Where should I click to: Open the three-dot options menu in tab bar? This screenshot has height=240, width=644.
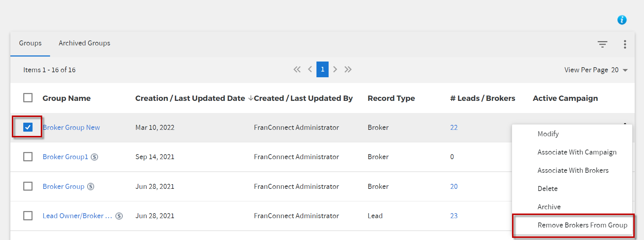point(625,44)
